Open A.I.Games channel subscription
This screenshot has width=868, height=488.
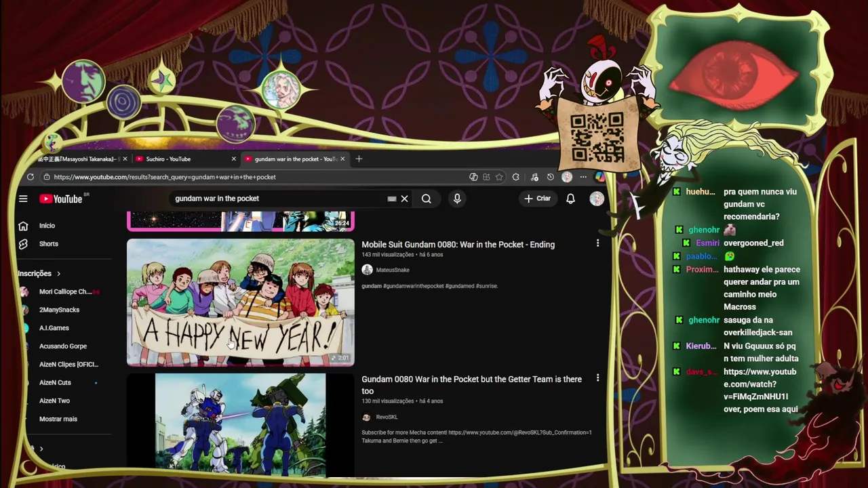coord(54,328)
